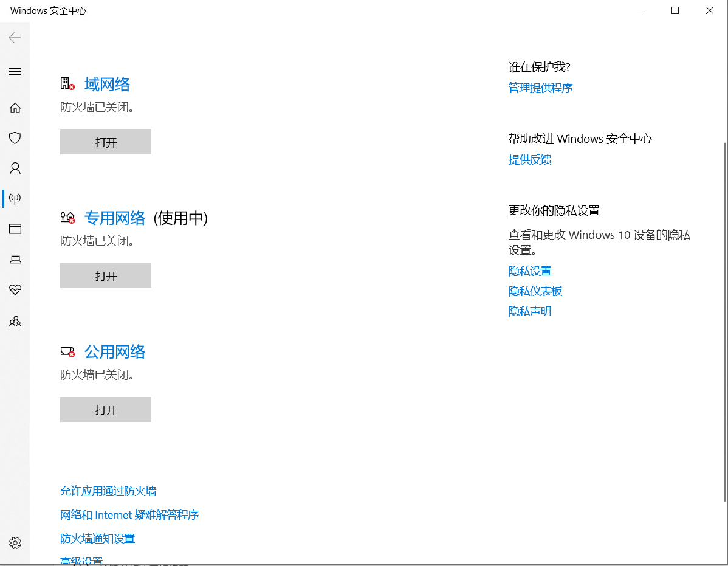
Task: Click 管理提供程序 link
Action: 540,88
